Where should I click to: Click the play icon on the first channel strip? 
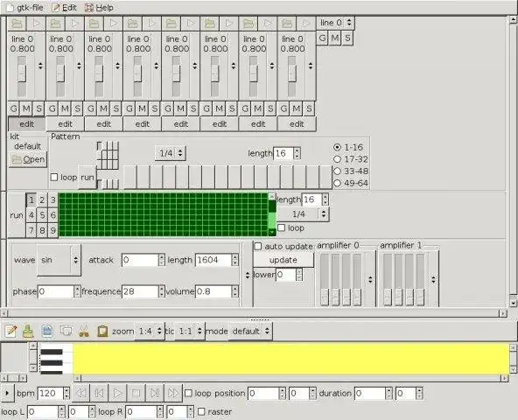37,24
